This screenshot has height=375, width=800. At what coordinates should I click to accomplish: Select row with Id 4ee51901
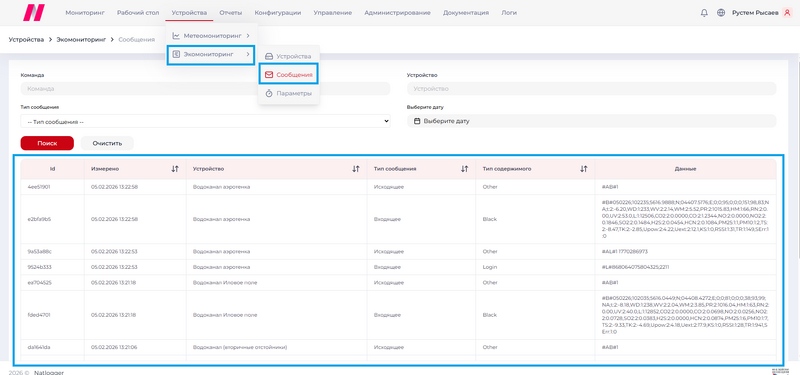398,187
